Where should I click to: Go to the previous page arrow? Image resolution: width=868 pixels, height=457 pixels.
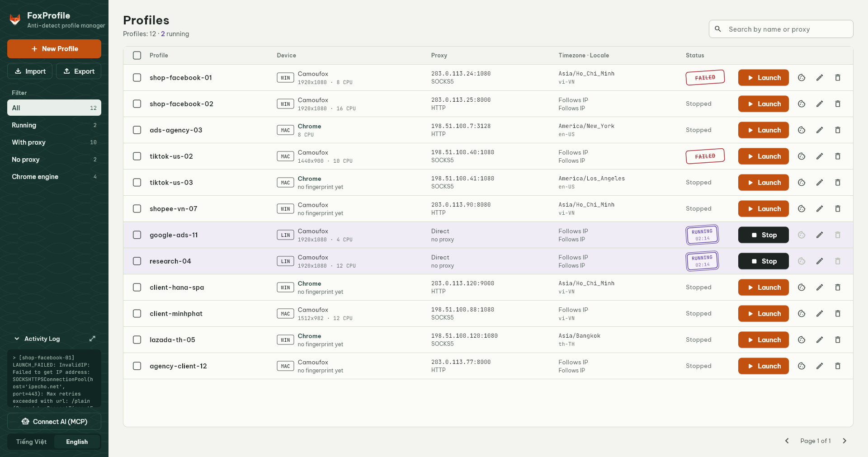tap(787, 441)
